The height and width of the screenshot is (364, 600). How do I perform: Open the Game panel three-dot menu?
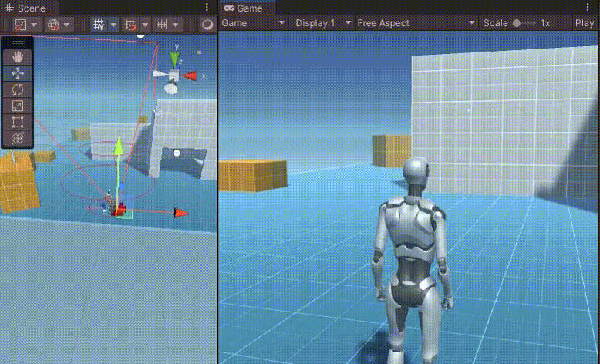tap(588, 7)
